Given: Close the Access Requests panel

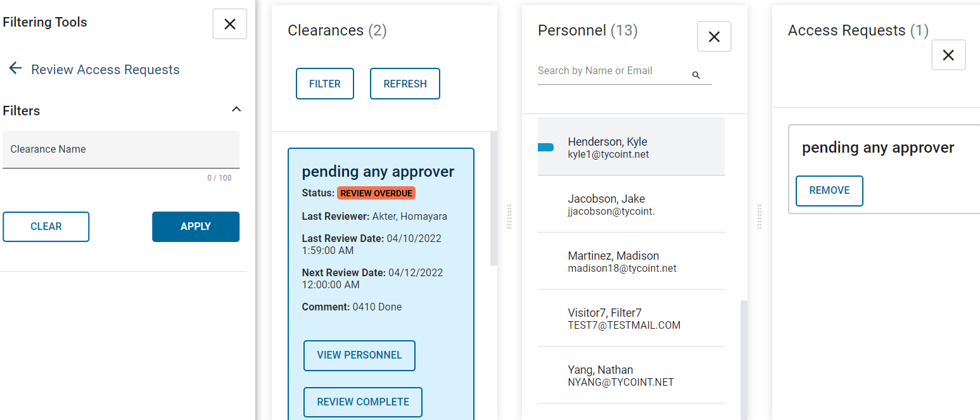Looking at the screenshot, I should (948, 55).
